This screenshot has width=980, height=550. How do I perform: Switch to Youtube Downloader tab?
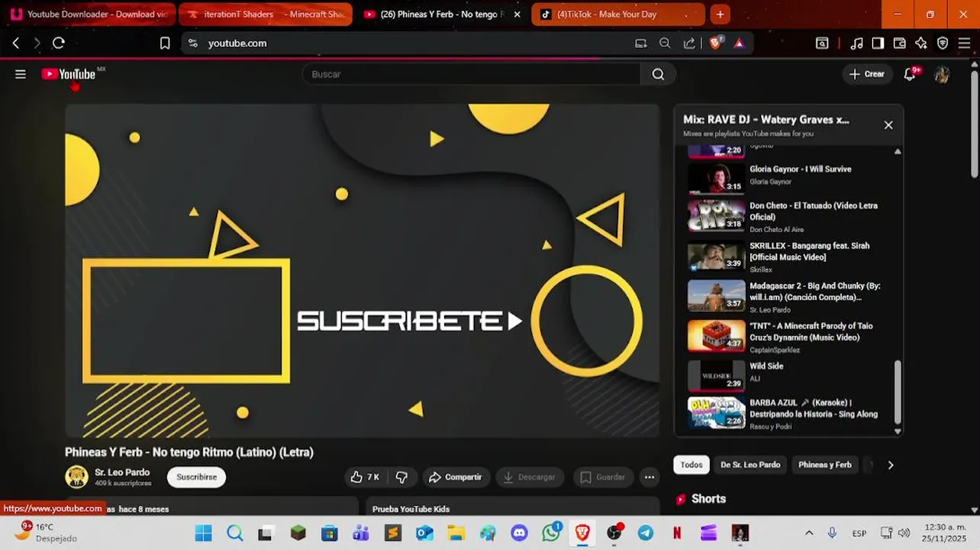click(89, 15)
